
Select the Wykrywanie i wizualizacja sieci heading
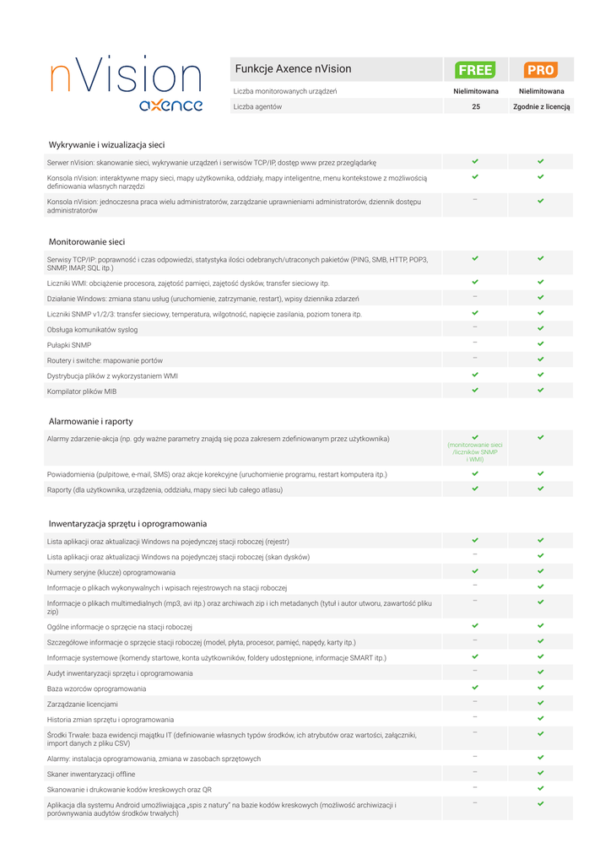(106, 145)
